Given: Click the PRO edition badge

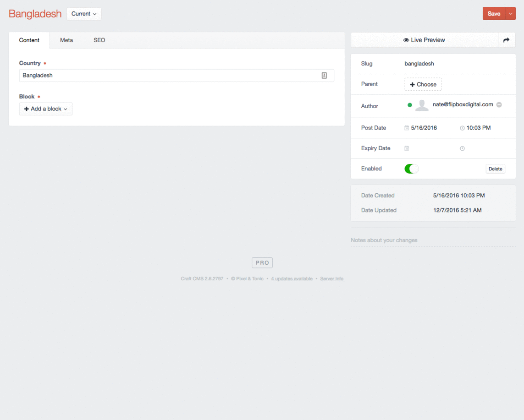Looking at the screenshot, I should [262, 263].
